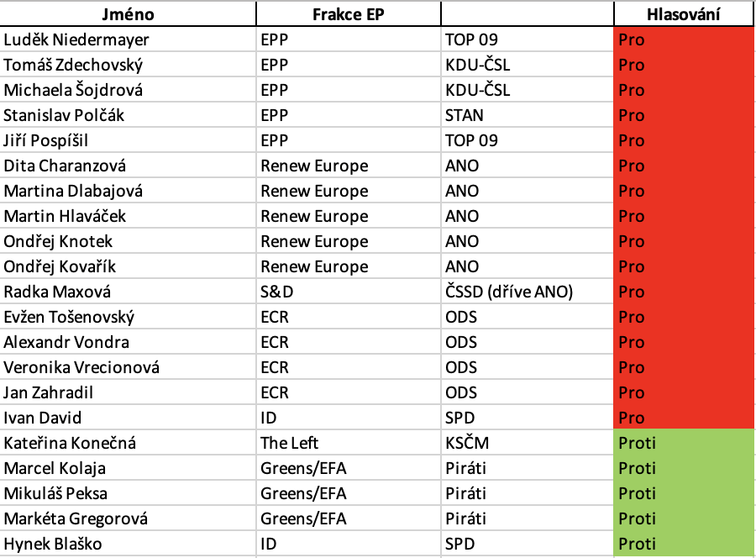Click Michaela Šojdrová's KDU-ČSL party cell

click(x=527, y=90)
